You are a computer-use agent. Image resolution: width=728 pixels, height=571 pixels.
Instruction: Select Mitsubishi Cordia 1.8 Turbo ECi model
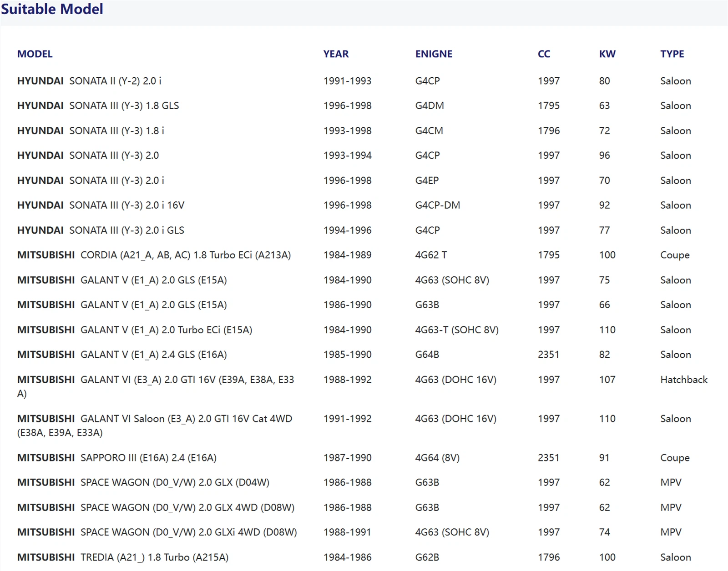(154, 255)
